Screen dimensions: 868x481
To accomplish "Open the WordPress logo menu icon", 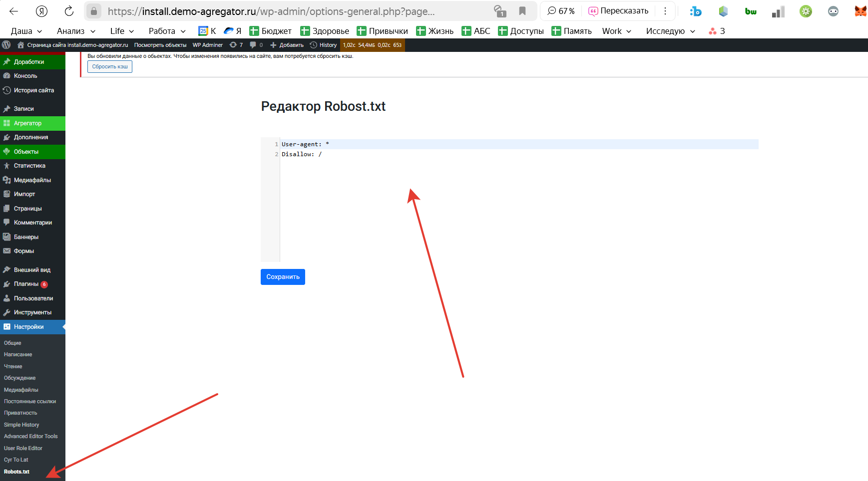I will (x=6, y=45).
